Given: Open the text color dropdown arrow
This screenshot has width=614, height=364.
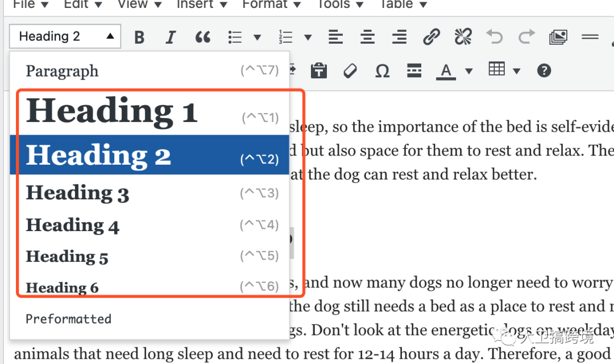Looking at the screenshot, I should point(467,70).
